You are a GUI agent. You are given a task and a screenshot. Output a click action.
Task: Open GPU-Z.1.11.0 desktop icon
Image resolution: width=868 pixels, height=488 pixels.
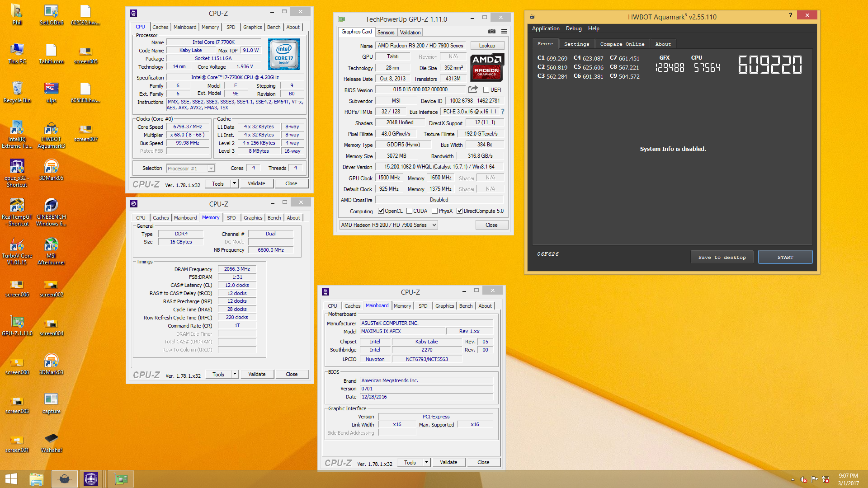pyautogui.click(x=17, y=325)
